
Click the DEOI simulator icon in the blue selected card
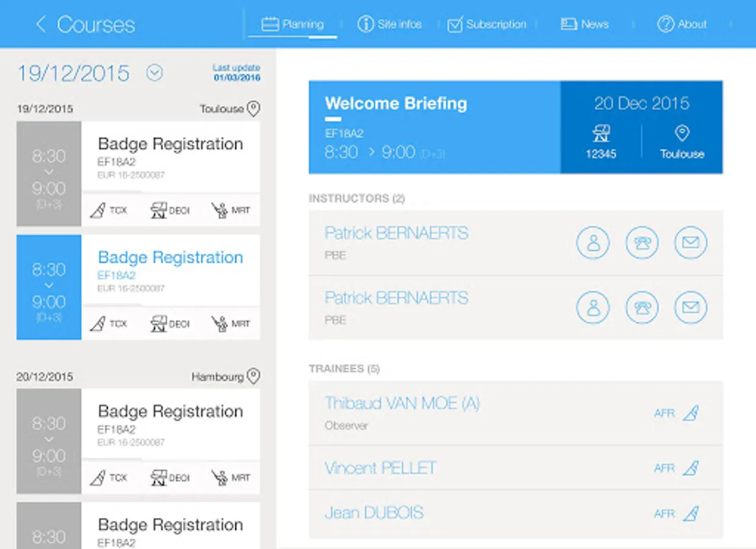[159, 324]
